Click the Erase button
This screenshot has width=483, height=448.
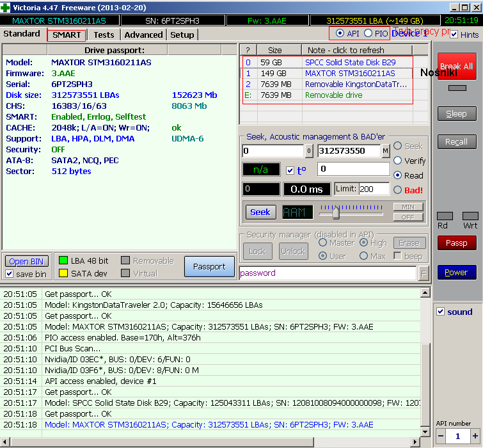409,243
